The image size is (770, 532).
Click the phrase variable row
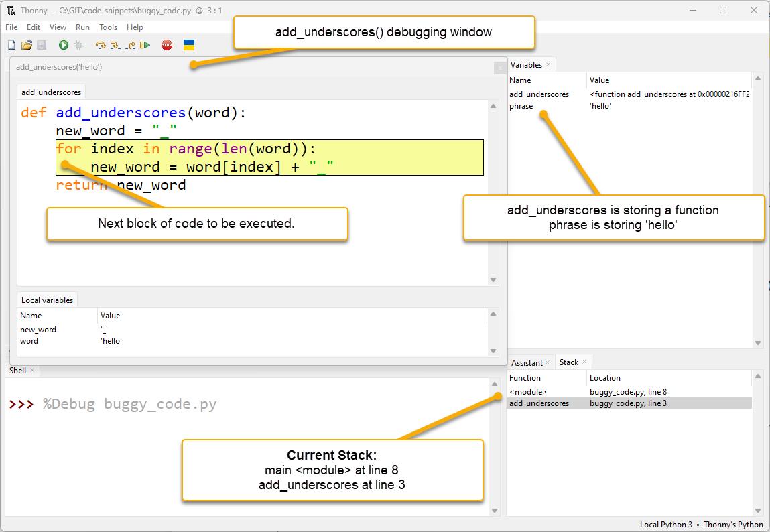tap(629, 105)
